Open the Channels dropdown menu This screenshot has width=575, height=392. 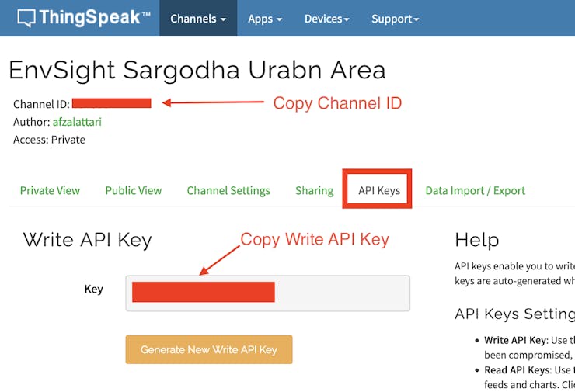(198, 19)
